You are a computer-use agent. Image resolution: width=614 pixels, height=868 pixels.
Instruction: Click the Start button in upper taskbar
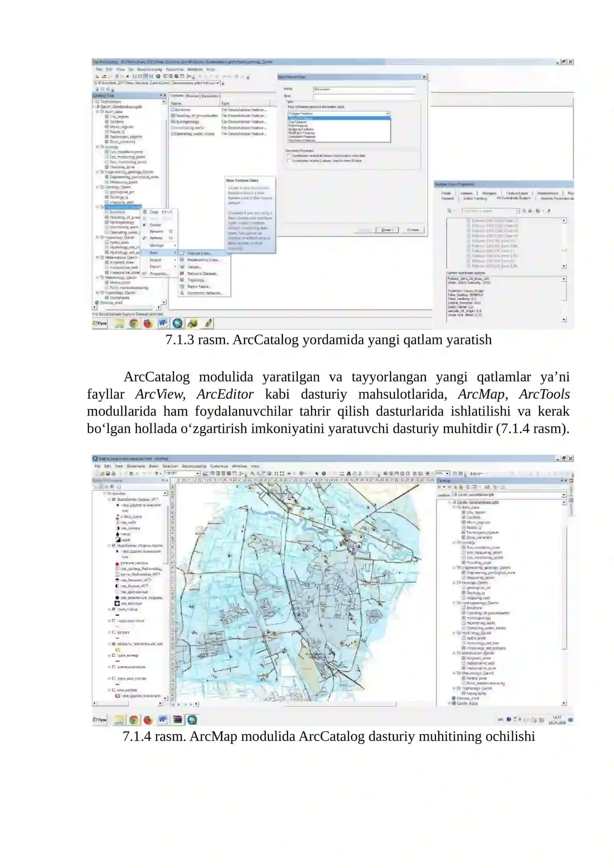coord(100,323)
